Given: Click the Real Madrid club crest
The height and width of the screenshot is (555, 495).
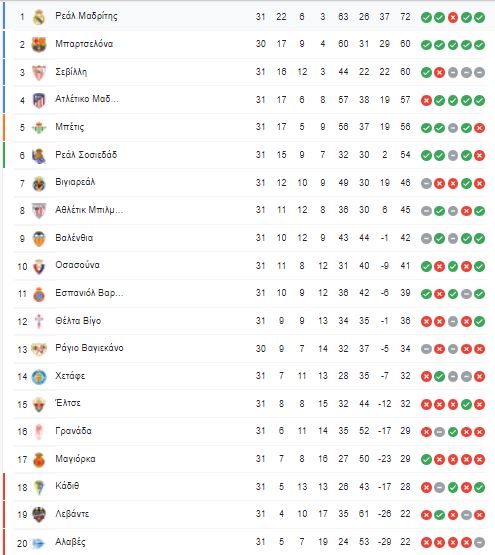Looking at the screenshot, I should [x=39, y=17].
